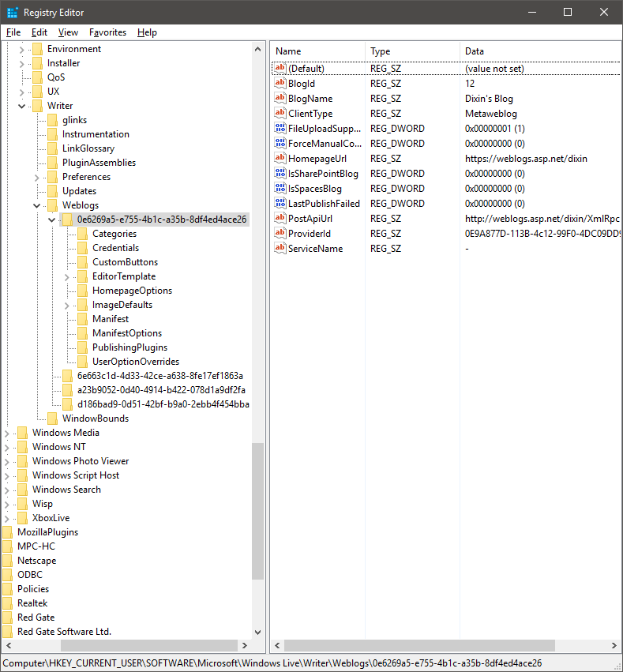
Task: Click the glinks folder icon
Action: pos(52,120)
